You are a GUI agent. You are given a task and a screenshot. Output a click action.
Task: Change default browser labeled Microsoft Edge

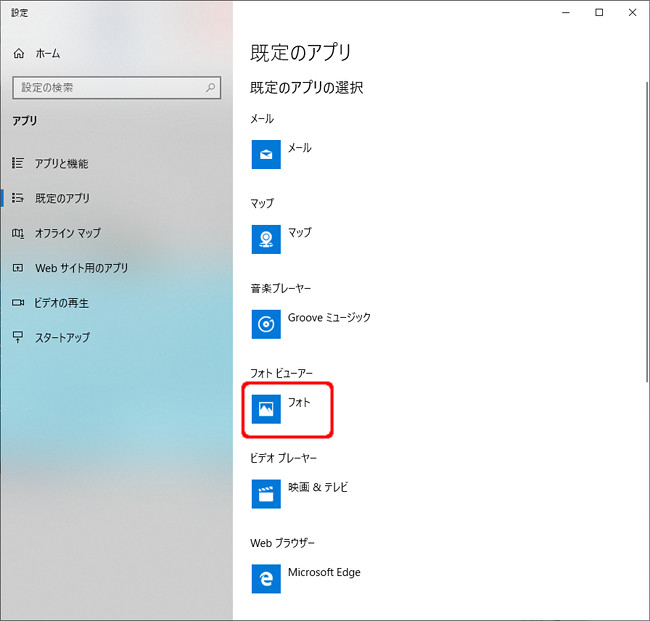click(x=324, y=573)
